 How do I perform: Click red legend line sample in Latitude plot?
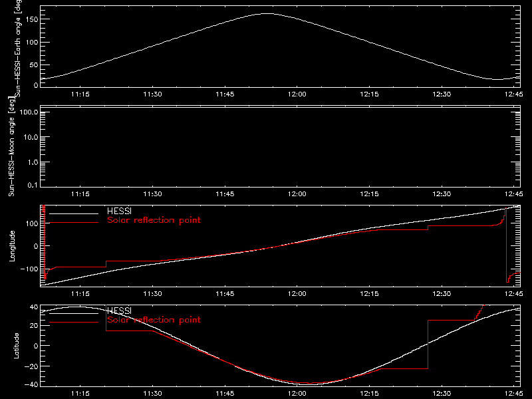click(x=74, y=322)
